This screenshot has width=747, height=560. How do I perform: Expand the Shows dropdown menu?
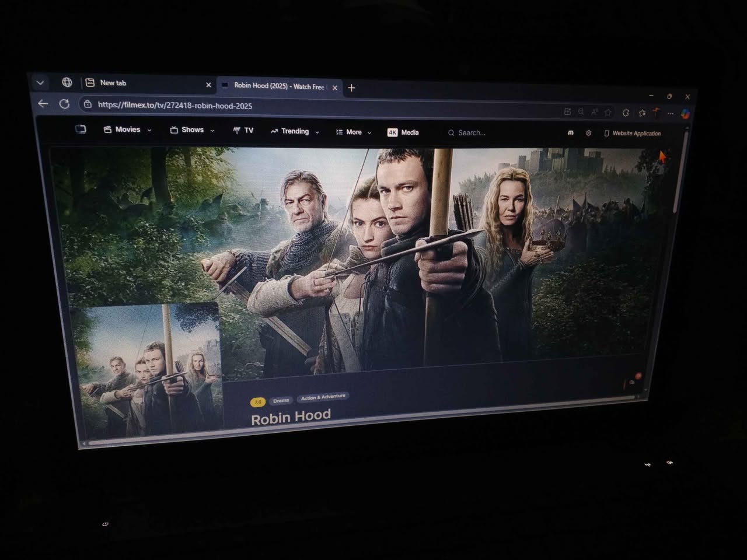pyautogui.click(x=192, y=130)
